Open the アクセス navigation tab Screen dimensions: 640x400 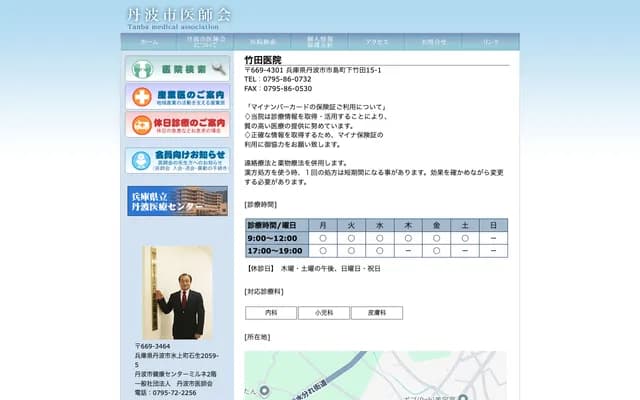(x=377, y=42)
